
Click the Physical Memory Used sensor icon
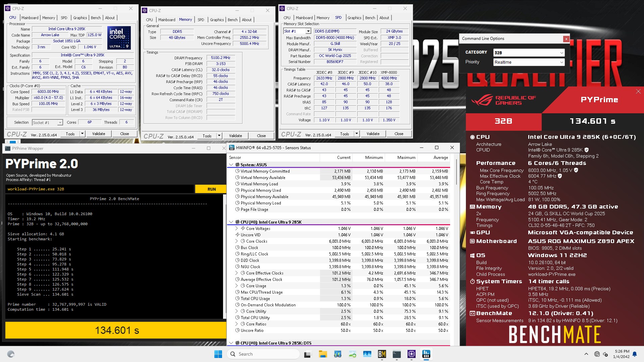tap(237, 190)
